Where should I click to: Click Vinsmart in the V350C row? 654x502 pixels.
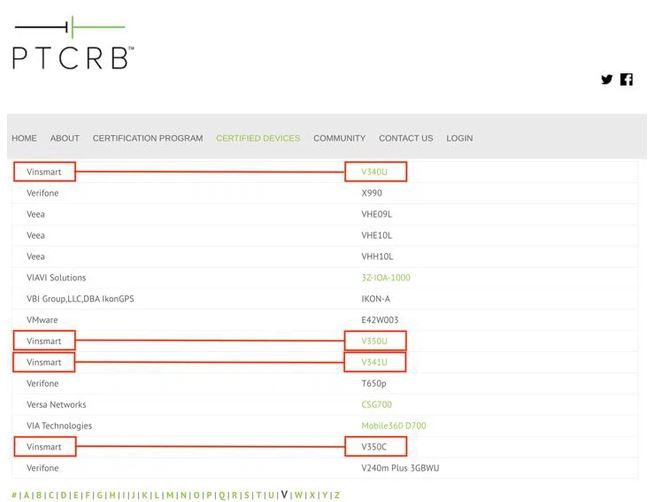(44, 447)
